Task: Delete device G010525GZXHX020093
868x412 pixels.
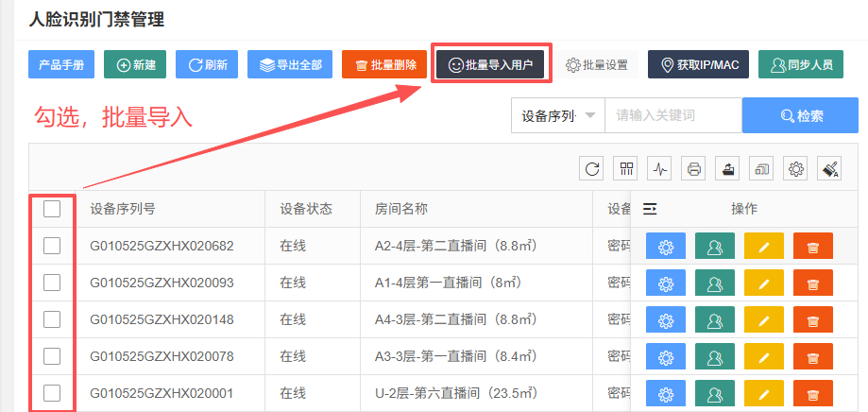Action: [812, 283]
